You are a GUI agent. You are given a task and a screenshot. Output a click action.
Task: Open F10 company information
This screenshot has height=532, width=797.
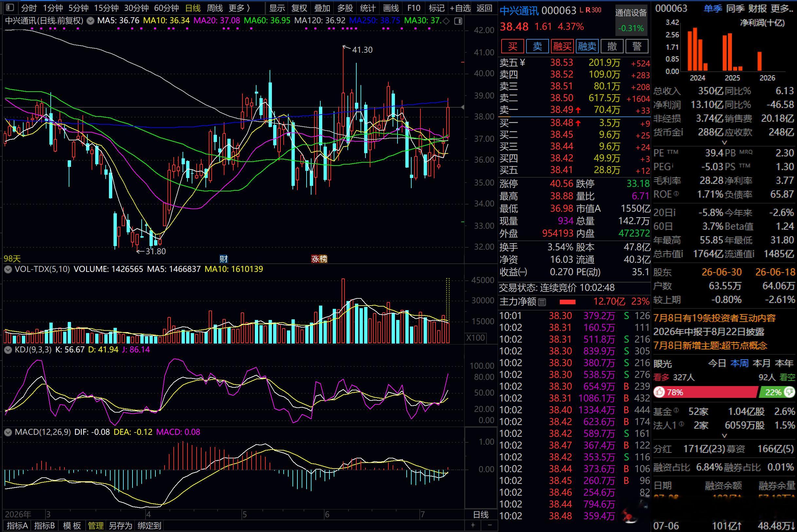click(x=414, y=8)
